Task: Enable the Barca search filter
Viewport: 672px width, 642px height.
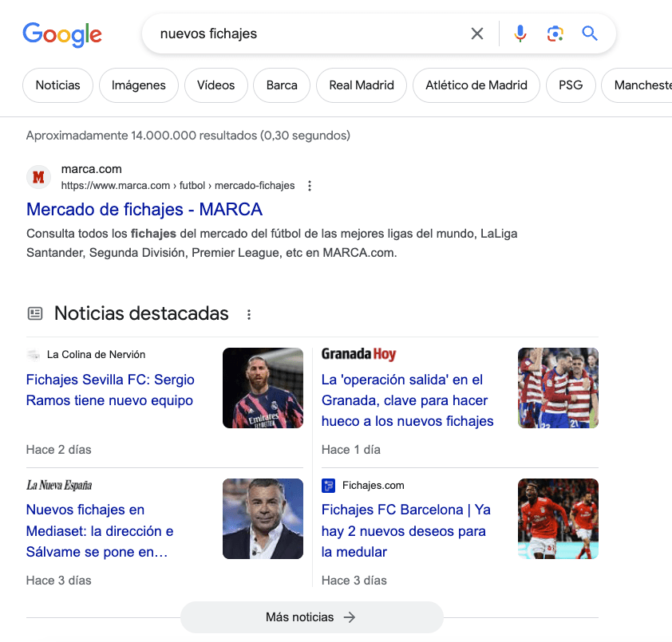Action: click(281, 85)
